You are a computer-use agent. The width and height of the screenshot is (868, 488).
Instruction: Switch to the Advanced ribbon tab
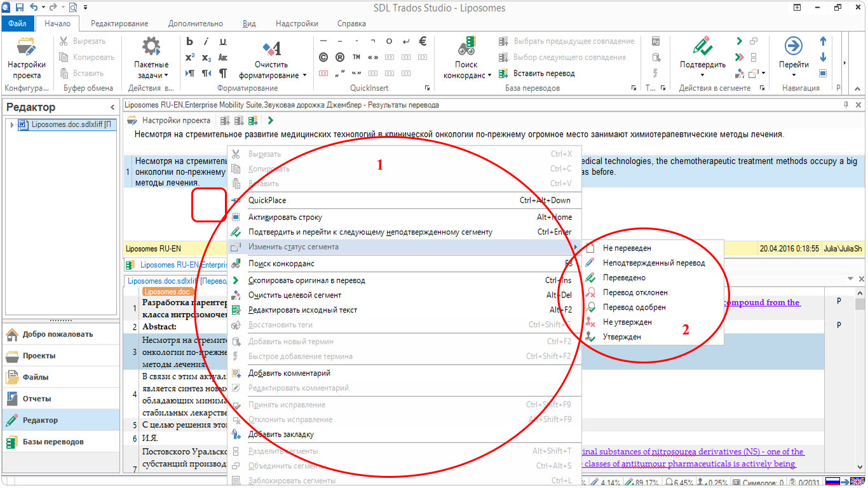pyautogui.click(x=196, y=24)
